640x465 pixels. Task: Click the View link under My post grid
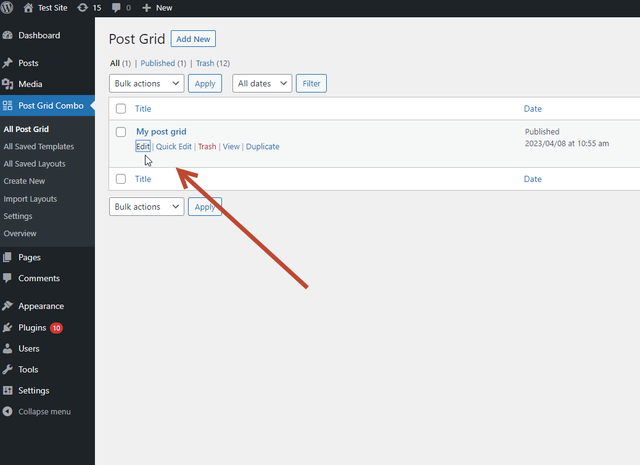point(231,146)
